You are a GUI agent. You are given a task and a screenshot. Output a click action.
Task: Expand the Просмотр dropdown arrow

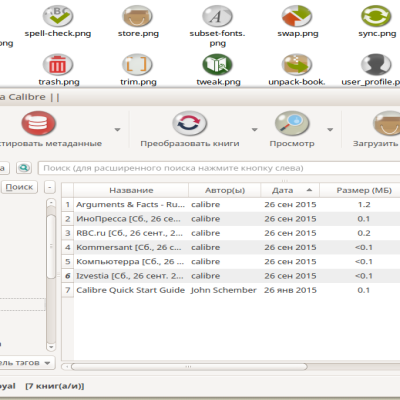tap(330, 130)
